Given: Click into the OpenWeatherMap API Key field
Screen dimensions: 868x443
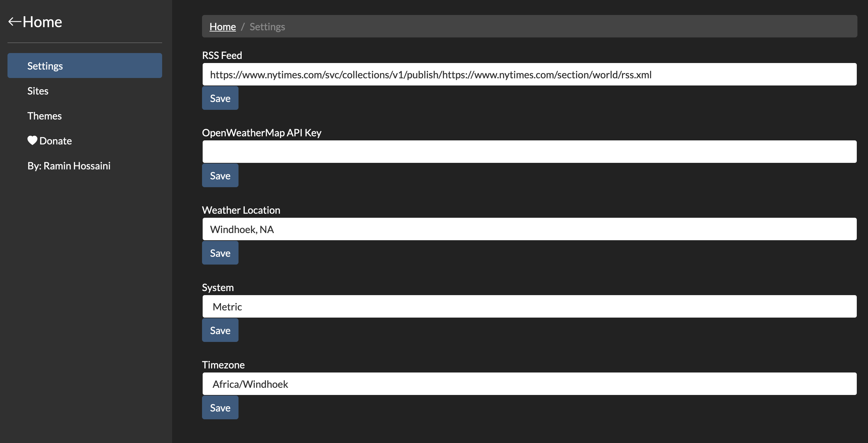Looking at the screenshot, I should tap(529, 152).
